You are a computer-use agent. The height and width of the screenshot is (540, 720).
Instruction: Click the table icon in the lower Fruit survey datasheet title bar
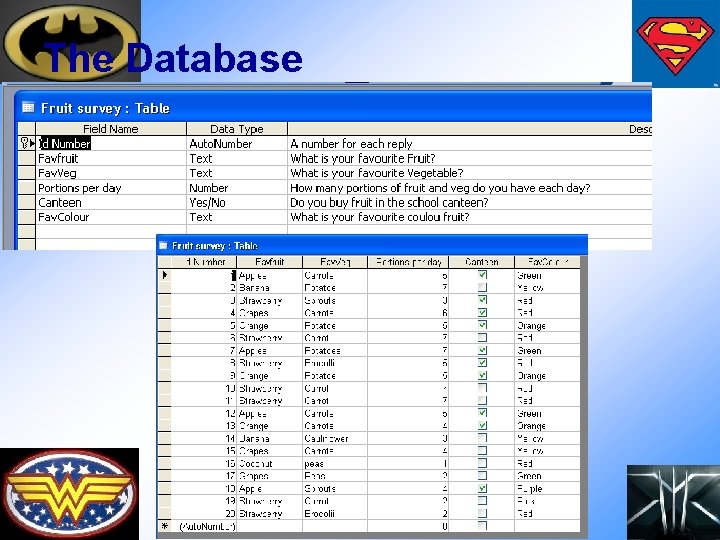tap(163, 245)
